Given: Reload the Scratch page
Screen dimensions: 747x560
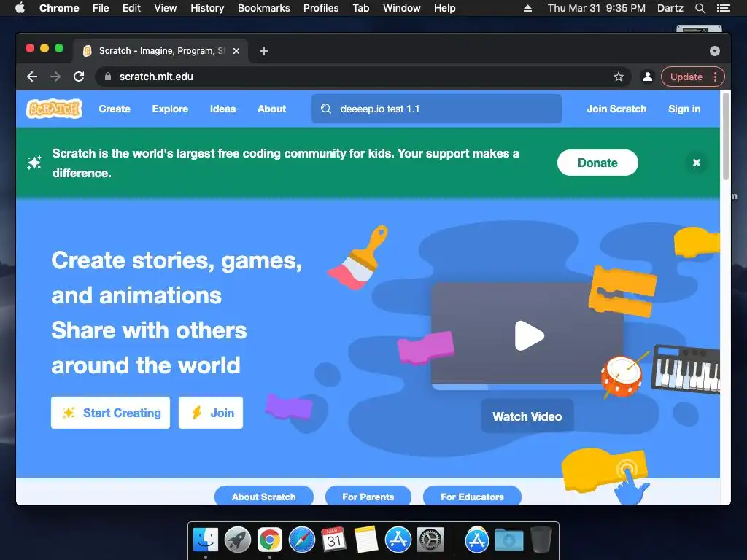Looking at the screenshot, I should click(x=79, y=77).
